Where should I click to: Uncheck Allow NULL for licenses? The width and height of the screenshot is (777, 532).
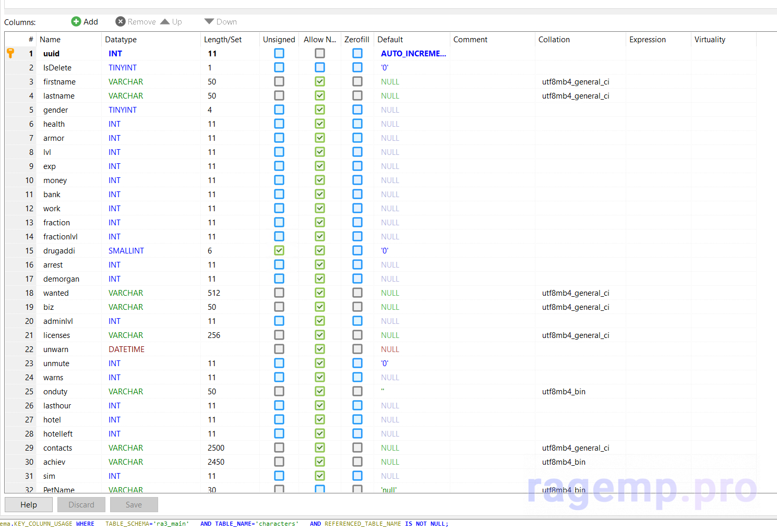[320, 335]
